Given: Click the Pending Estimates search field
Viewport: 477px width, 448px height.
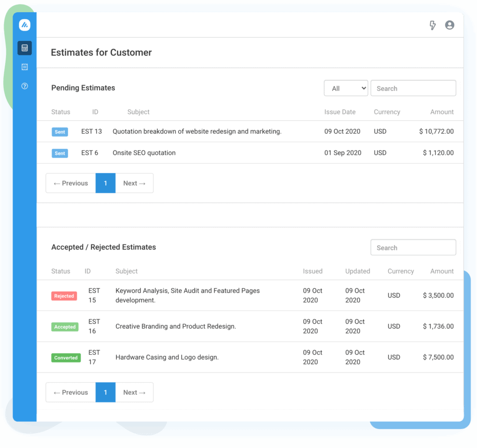Looking at the screenshot, I should tap(413, 88).
